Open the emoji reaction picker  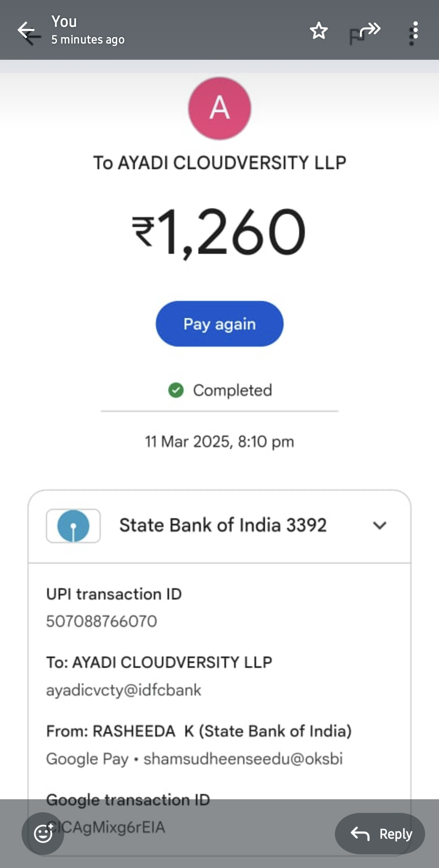43,833
